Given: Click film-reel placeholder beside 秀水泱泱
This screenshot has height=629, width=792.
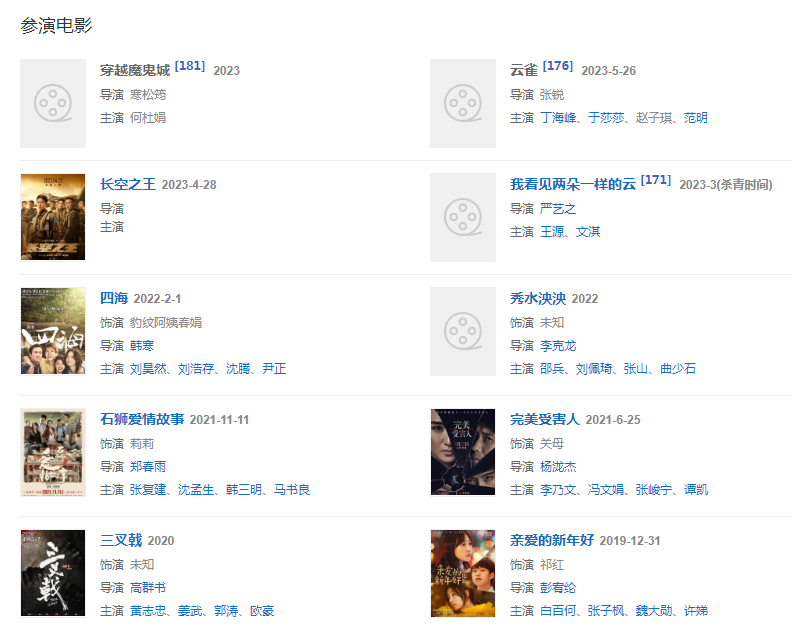Looking at the screenshot, I should click(463, 331).
